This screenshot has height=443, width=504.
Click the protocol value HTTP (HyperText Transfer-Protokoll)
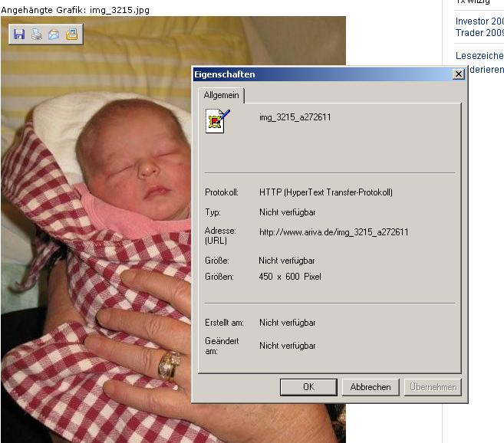point(326,192)
